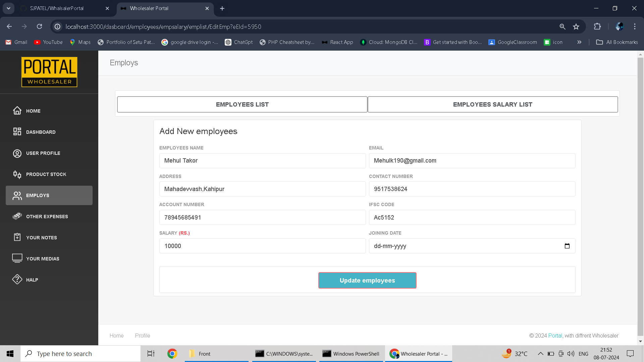Expand the hidden bookmarks overflow chevron

pos(579,42)
